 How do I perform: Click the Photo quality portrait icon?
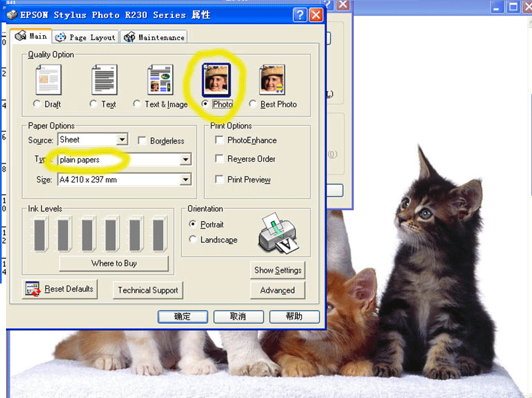(x=216, y=79)
